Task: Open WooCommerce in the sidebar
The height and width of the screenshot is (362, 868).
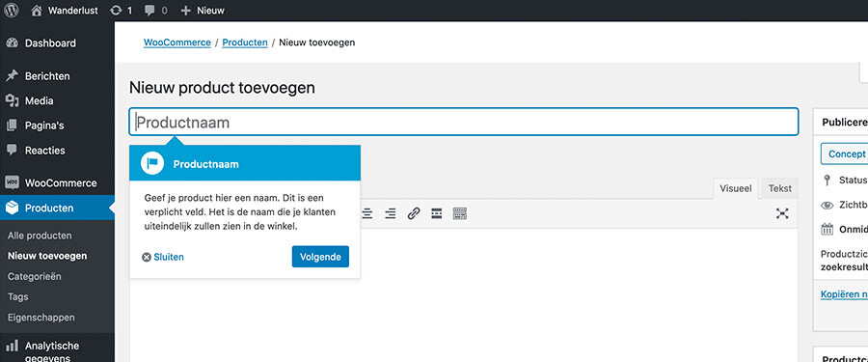Action: (57, 183)
